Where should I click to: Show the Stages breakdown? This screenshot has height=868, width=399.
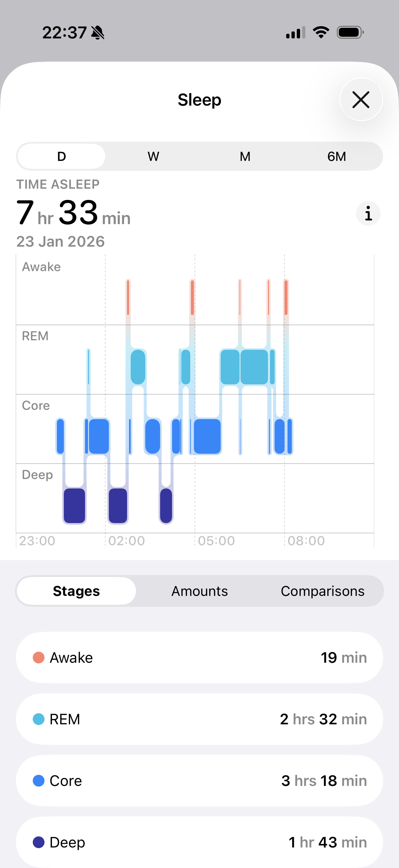pyautogui.click(x=76, y=591)
